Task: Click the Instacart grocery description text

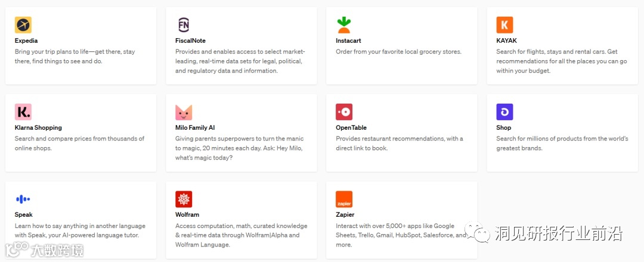Action: coord(398,52)
